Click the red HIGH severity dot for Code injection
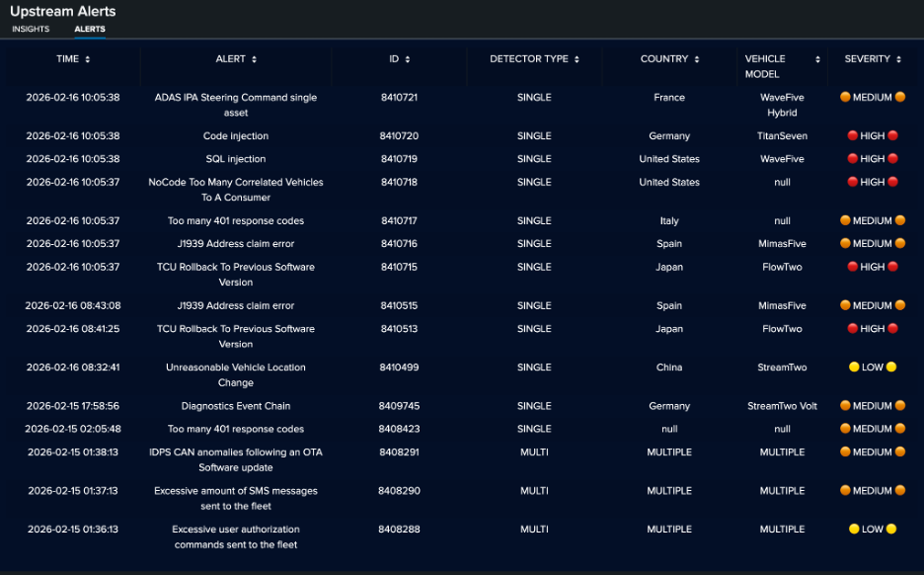Viewport: 924px width, 575px height. 853,136
